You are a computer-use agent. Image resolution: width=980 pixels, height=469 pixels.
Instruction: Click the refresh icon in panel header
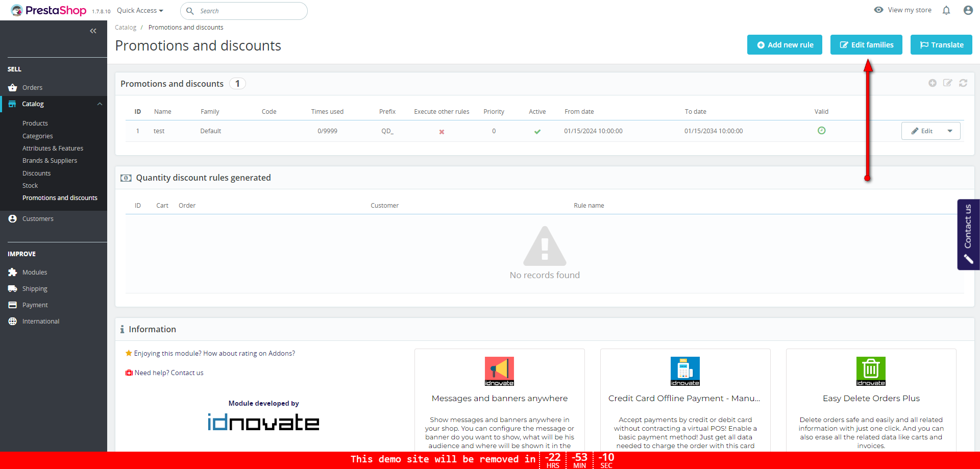click(963, 83)
